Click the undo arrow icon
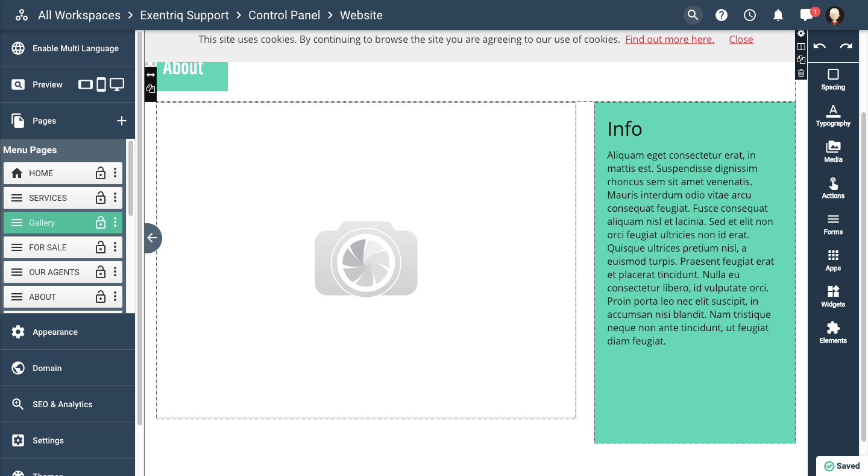Viewport: 868px width, 476px height. pos(819,46)
